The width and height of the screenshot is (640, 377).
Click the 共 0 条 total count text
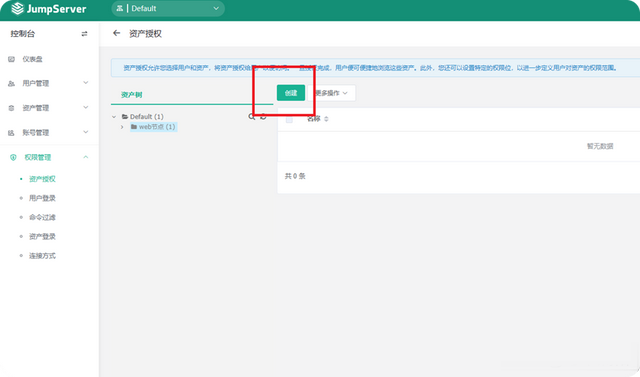(x=295, y=176)
